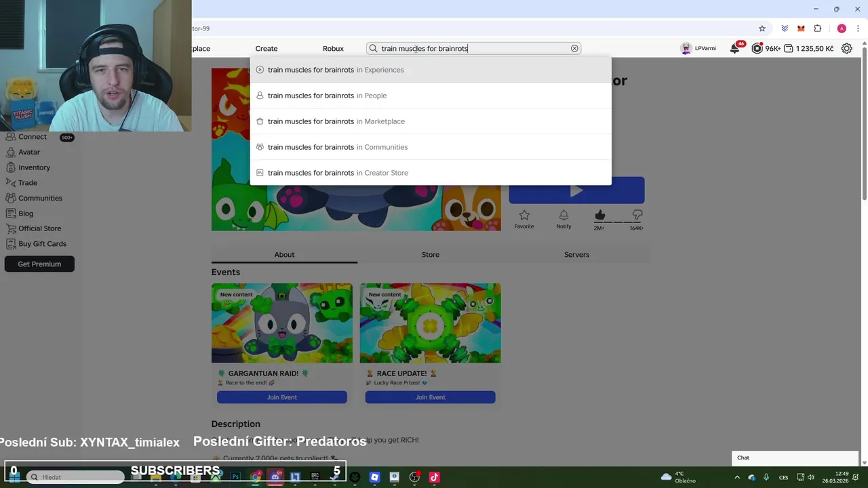868x488 pixels.
Task: Clear the search box with the X icon
Action: pos(574,48)
